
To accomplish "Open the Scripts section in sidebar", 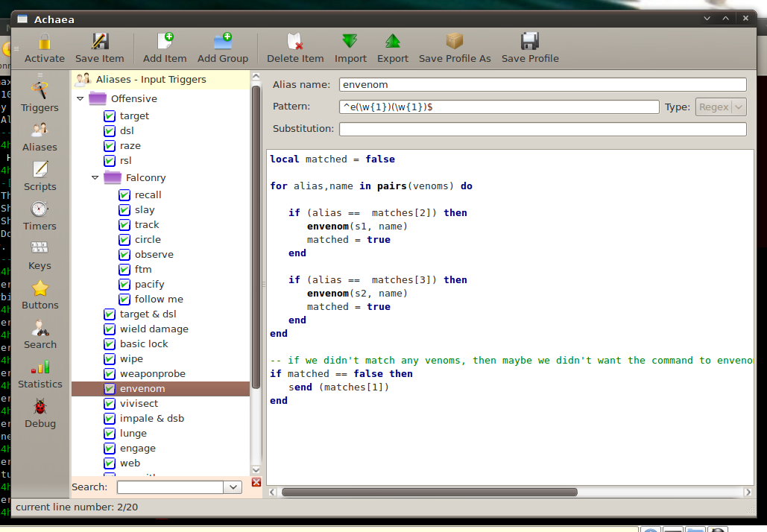I will (40, 177).
